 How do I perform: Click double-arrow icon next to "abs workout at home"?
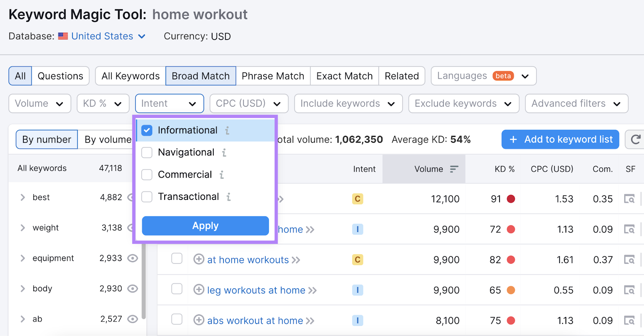point(311,320)
